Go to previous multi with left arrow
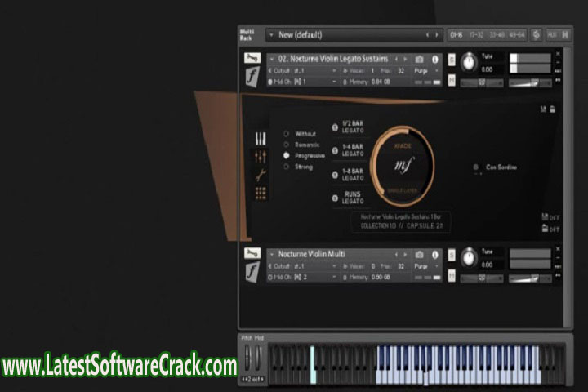 pos(427,35)
